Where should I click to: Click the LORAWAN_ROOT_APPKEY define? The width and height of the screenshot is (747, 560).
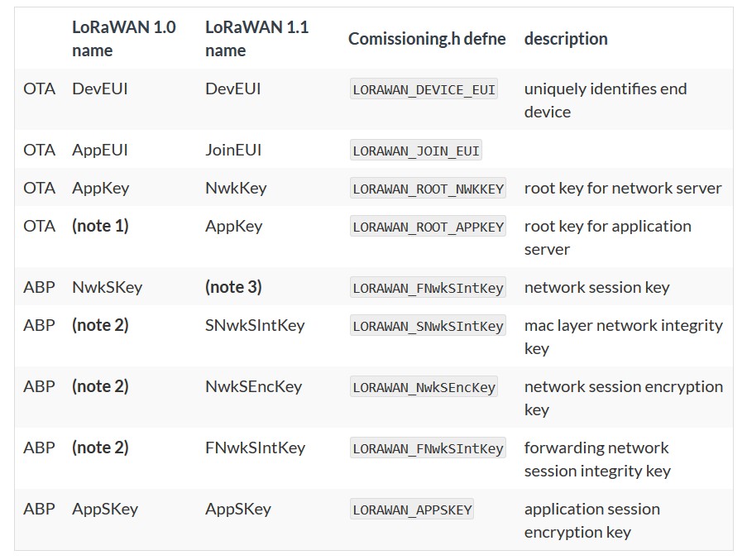[428, 226]
